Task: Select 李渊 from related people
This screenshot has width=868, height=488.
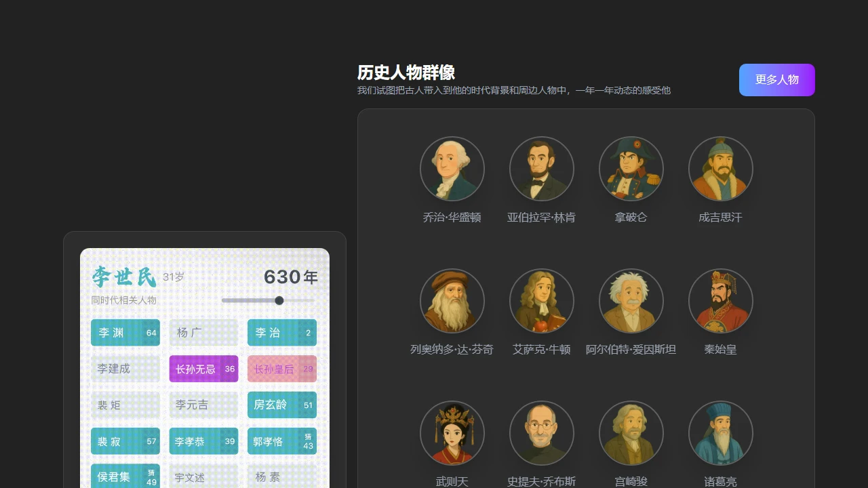Action: (x=125, y=333)
